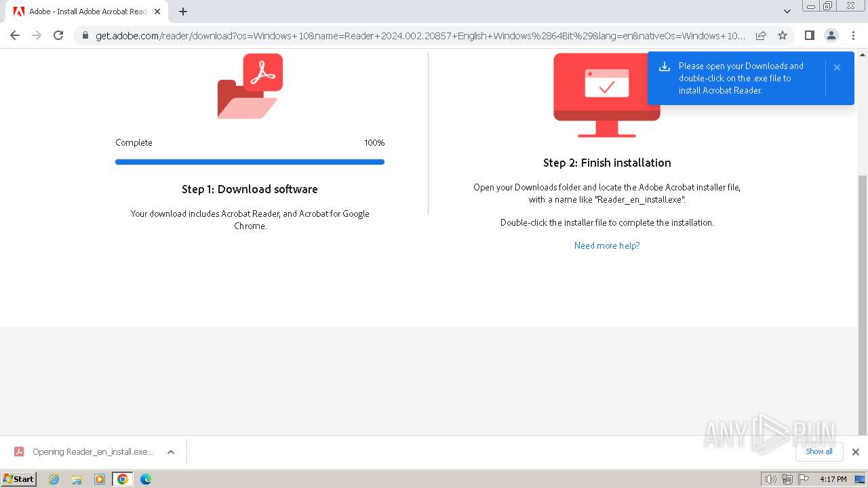Open the Chrome three-dot menu

click(x=853, y=35)
